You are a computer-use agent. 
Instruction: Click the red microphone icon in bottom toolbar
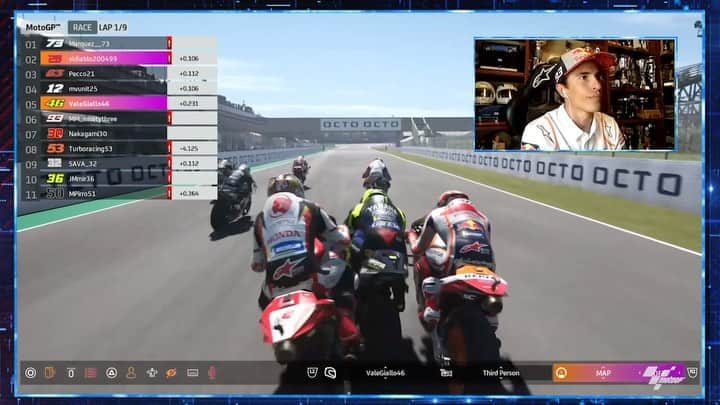pyautogui.click(x=212, y=373)
